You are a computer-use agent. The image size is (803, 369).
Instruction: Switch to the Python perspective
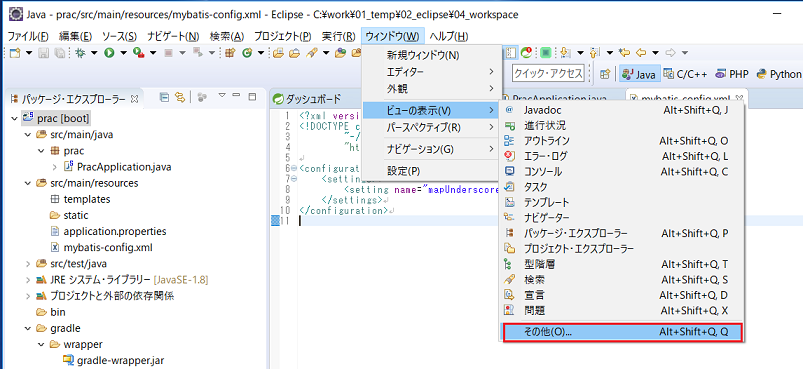[779, 74]
